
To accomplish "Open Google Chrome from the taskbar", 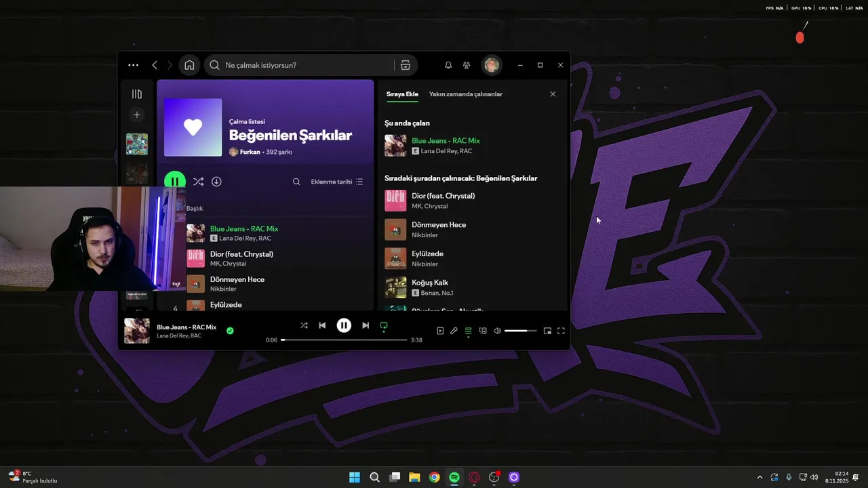I will [435, 477].
